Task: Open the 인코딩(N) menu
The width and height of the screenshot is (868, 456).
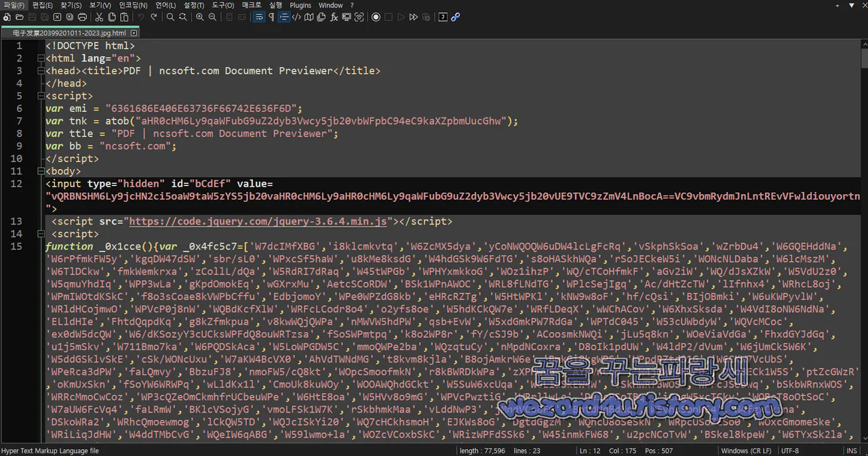Action: [x=133, y=5]
